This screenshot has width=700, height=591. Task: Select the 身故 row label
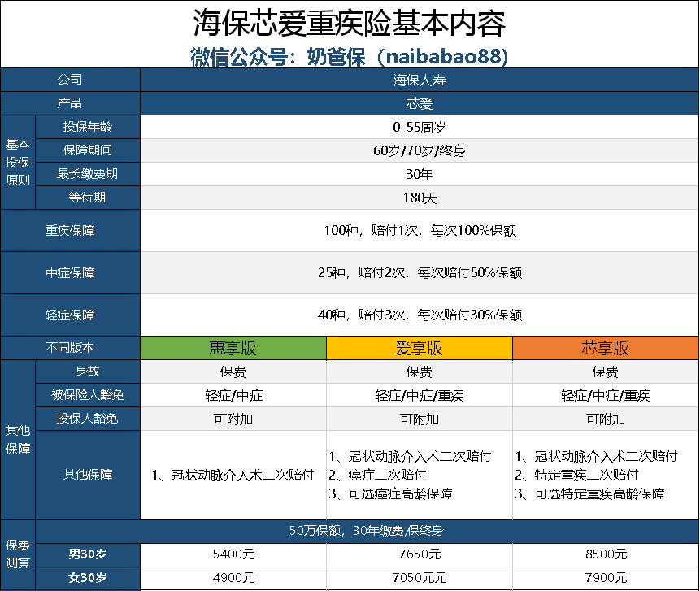88,372
